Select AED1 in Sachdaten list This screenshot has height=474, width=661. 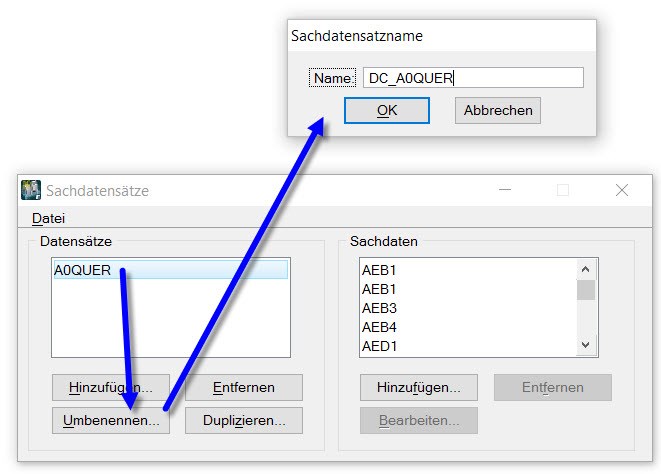point(468,346)
